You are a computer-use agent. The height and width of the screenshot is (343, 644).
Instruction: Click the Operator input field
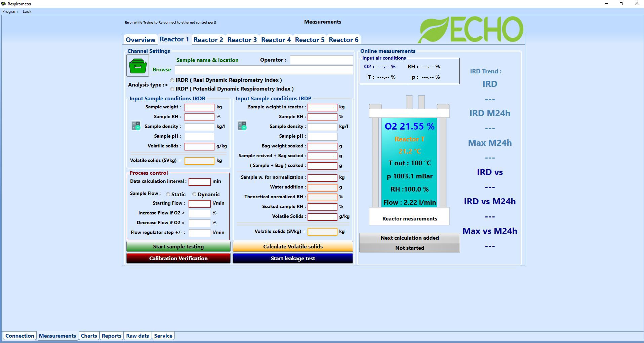tap(321, 60)
